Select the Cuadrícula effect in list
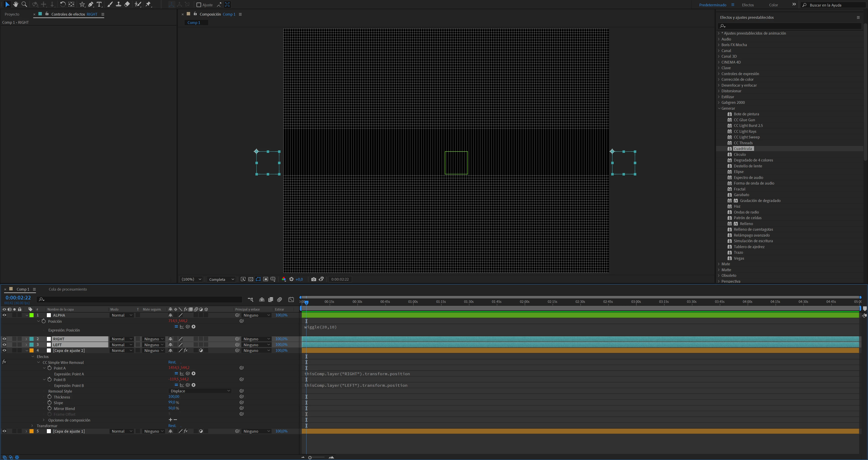Image resolution: width=868 pixels, height=460 pixels. tap(743, 149)
